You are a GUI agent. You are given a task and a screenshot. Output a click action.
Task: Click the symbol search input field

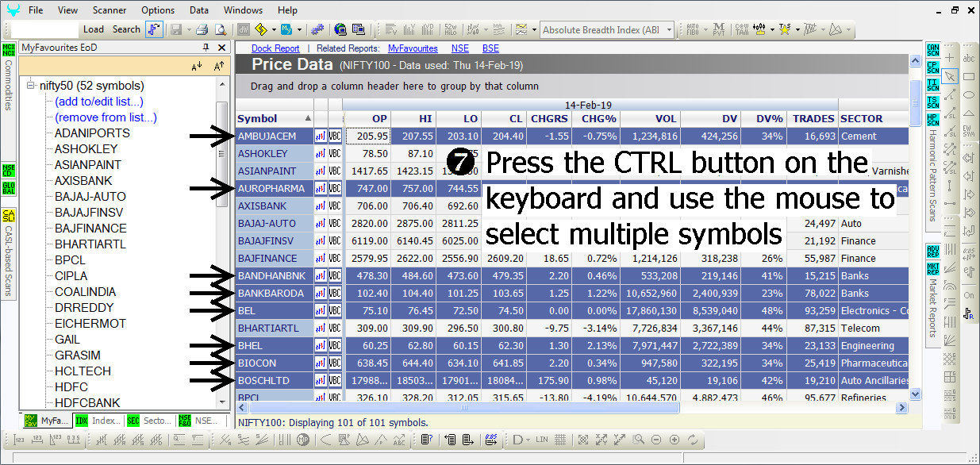pos(45,30)
